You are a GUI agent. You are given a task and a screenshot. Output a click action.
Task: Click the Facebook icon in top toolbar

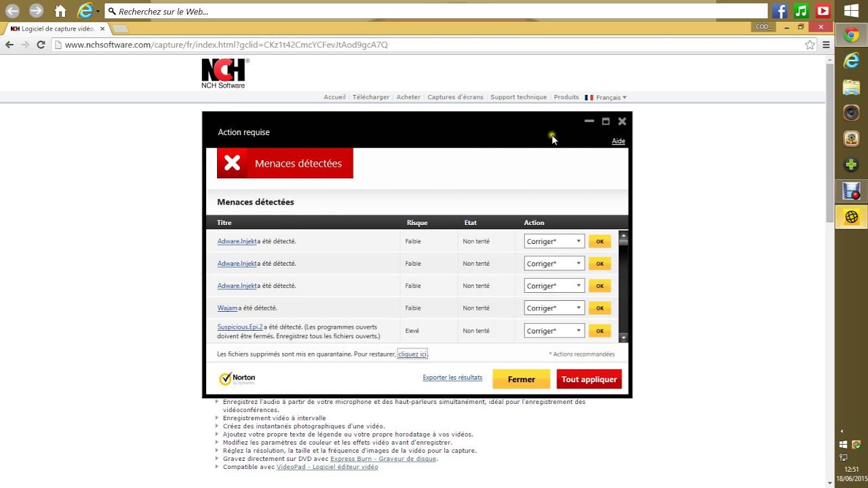[x=779, y=11]
